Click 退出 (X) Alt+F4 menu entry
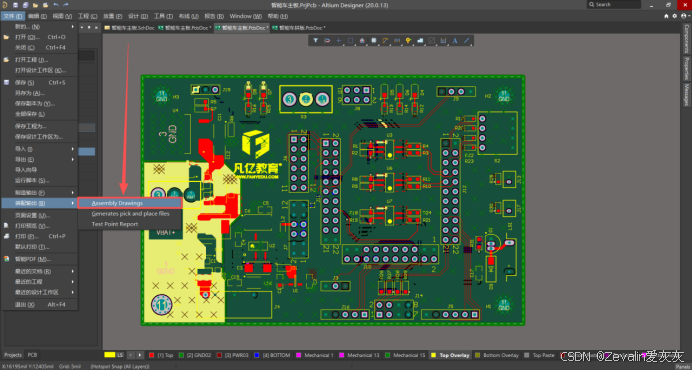Image resolution: width=692 pixels, height=371 pixels. click(x=40, y=304)
